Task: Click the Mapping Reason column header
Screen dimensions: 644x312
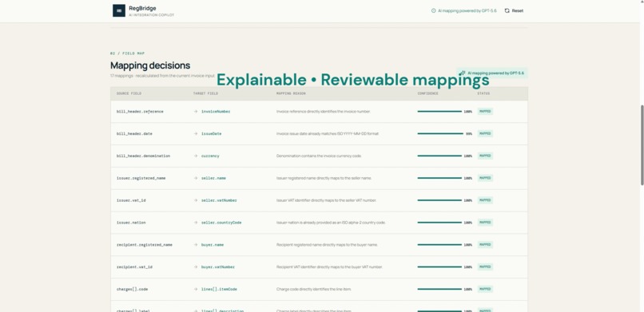Action: coord(291,93)
